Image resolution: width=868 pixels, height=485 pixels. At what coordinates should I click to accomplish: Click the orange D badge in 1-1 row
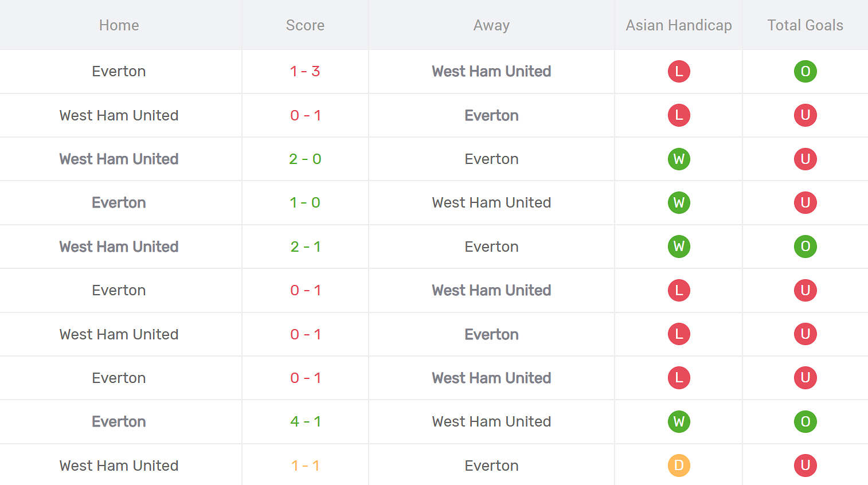point(679,466)
